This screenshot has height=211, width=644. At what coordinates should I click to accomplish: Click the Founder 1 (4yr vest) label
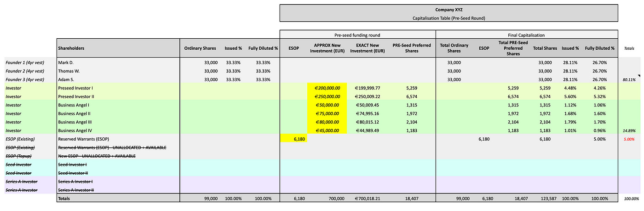(25, 62)
